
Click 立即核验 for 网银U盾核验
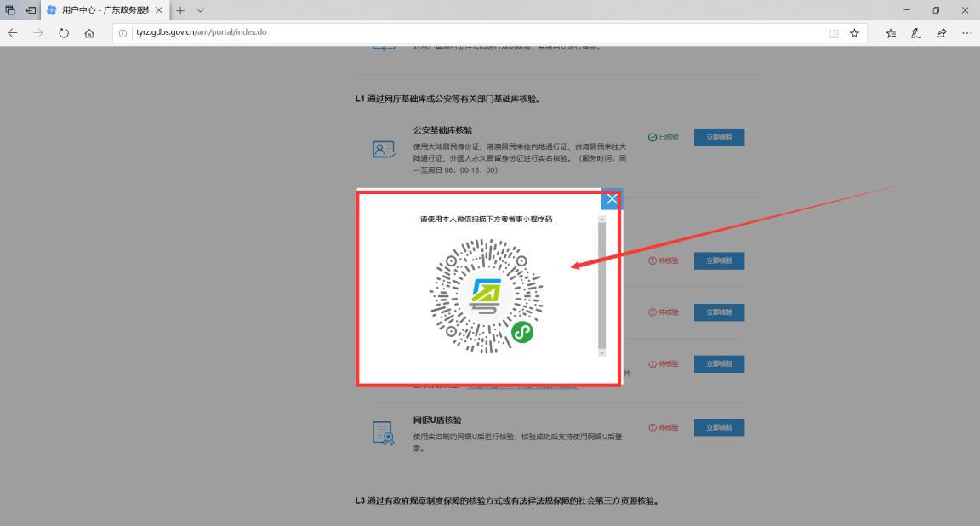coord(719,428)
